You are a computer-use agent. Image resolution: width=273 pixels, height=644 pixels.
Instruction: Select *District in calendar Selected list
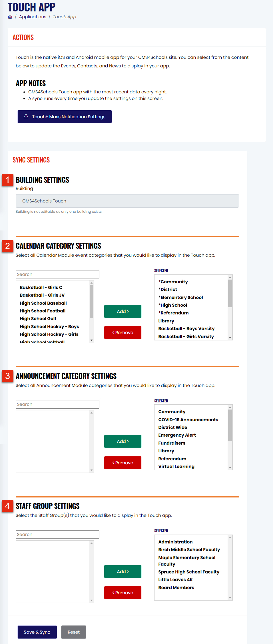tap(168, 289)
